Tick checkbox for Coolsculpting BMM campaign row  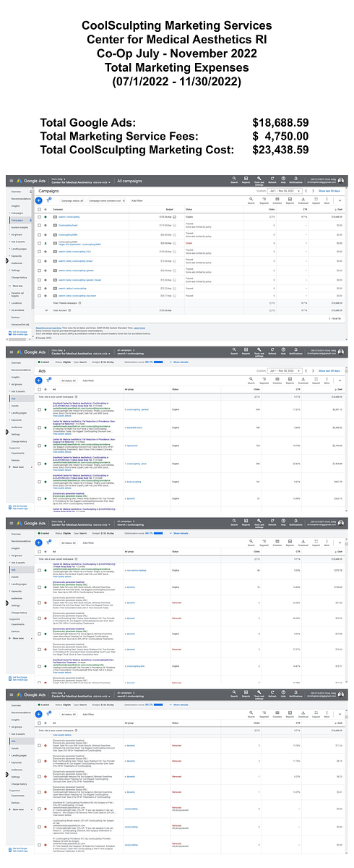point(39,234)
